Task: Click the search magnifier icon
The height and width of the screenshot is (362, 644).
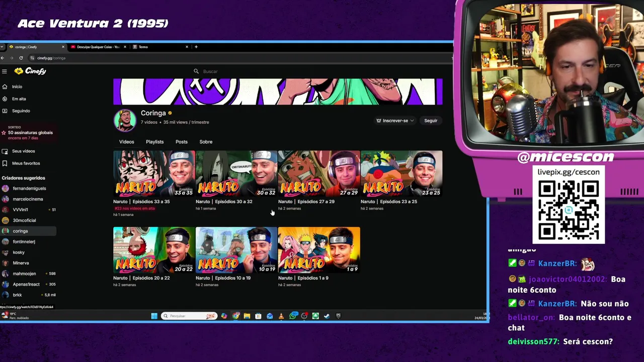Action: click(196, 71)
